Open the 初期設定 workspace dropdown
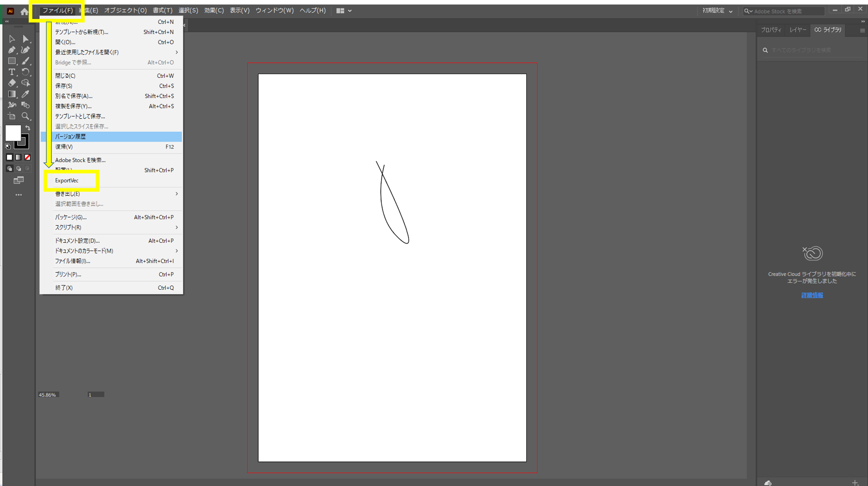The image size is (868, 486). (x=717, y=11)
